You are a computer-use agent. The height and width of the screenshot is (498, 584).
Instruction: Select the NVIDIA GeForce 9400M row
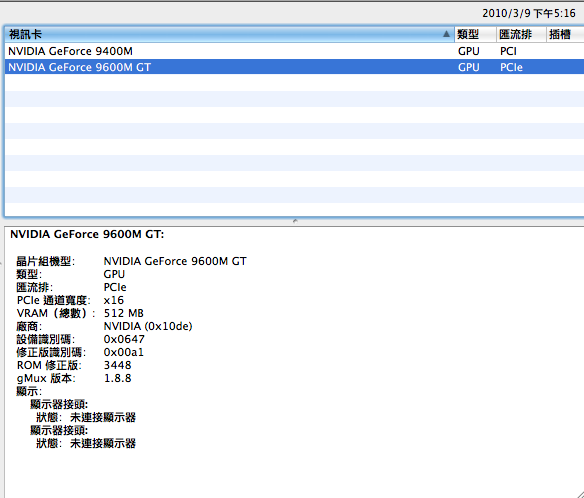[294, 51]
